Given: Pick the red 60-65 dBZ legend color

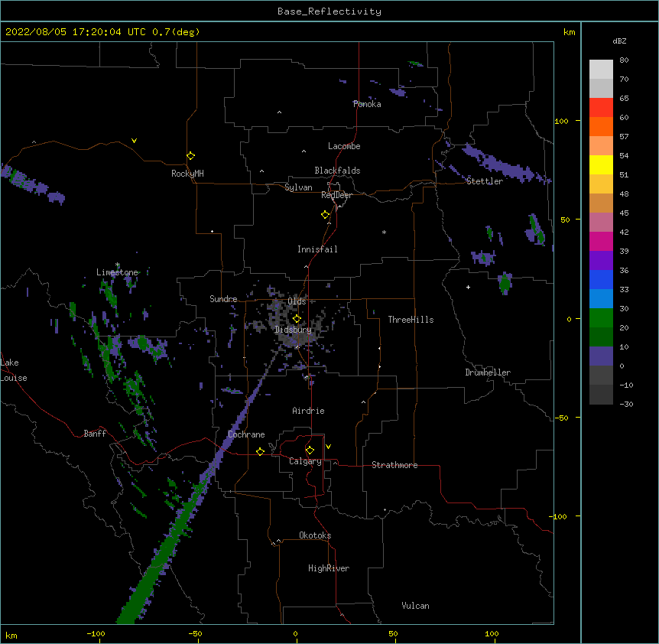Looking at the screenshot, I should point(601,107).
